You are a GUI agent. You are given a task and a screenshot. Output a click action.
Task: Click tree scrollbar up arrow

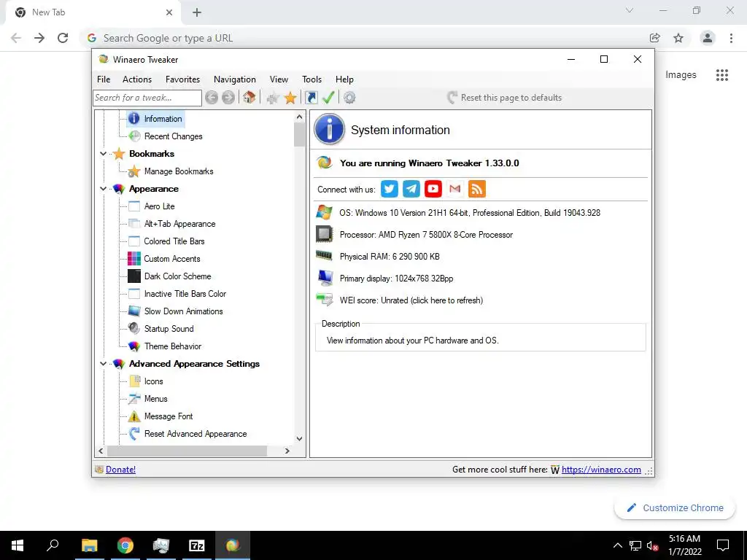pos(299,117)
